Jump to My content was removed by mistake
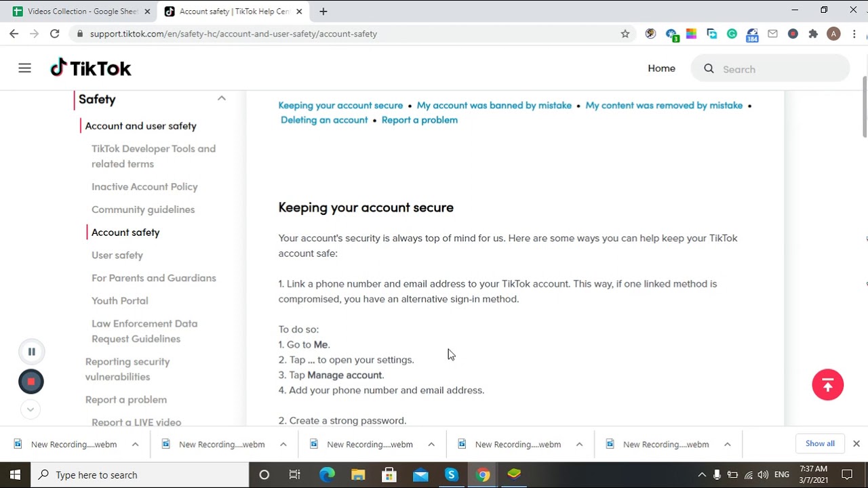Screen dimensions: 868x488 (664, 106)
